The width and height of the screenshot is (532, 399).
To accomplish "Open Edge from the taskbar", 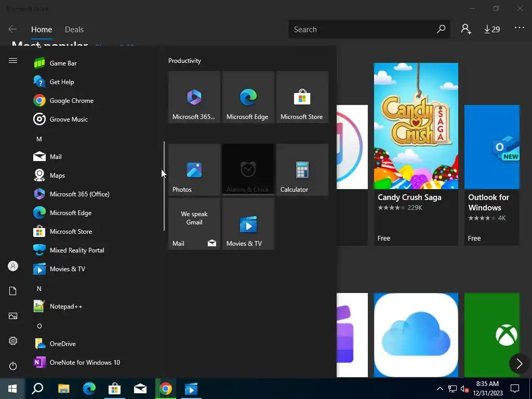I will click(x=89, y=389).
